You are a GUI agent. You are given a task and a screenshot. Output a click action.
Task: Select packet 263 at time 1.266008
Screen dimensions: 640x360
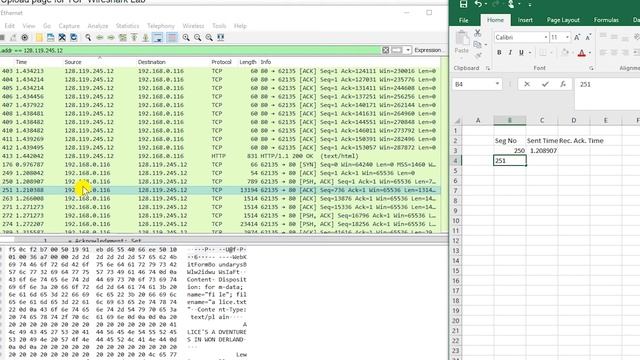220,198
